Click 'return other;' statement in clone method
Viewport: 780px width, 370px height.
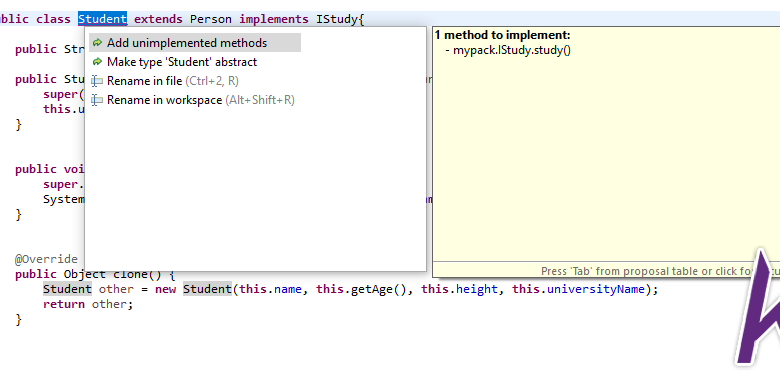[89, 304]
